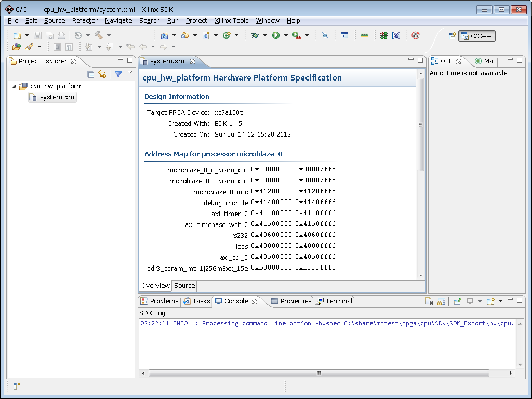Viewport: 532px width, 399px height.
Task: Open the Xilinx Tools menu
Action: [x=231, y=21]
